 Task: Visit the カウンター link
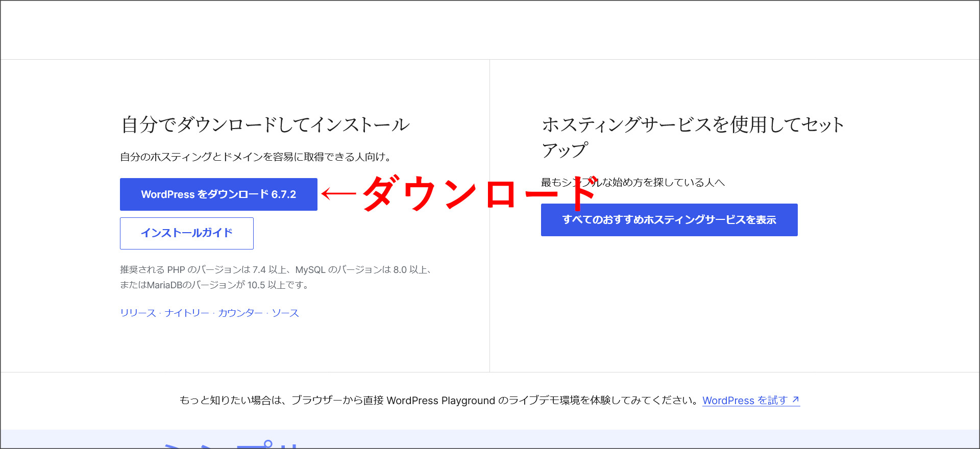point(240,313)
